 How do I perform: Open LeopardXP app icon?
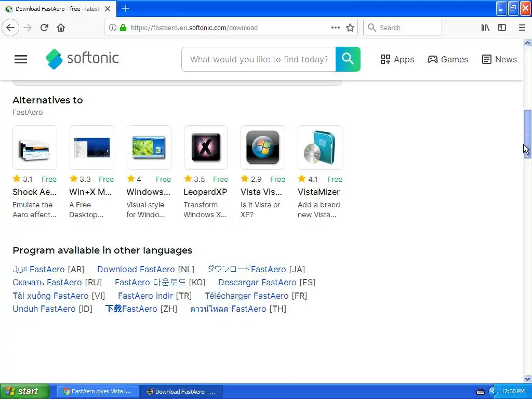[206, 148]
